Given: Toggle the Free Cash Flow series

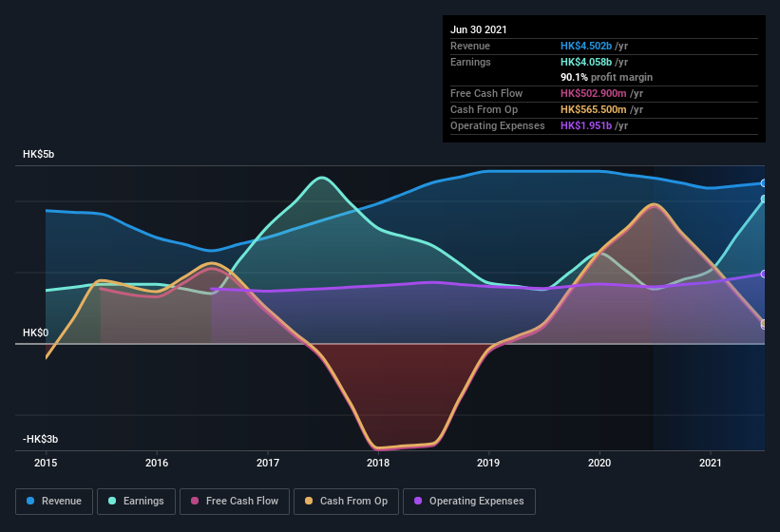Looking at the screenshot, I should point(235,502).
